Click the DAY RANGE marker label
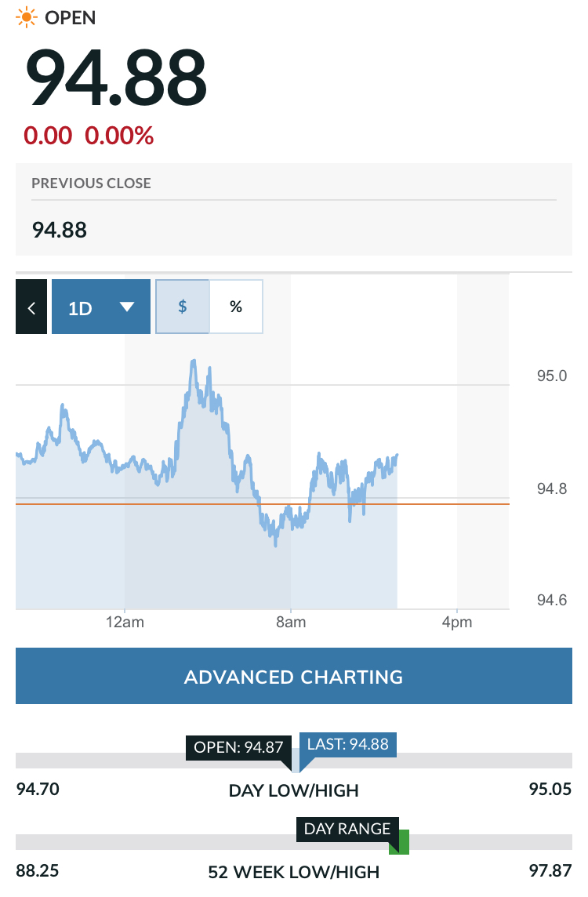The height and width of the screenshot is (897, 588). tap(347, 829)
